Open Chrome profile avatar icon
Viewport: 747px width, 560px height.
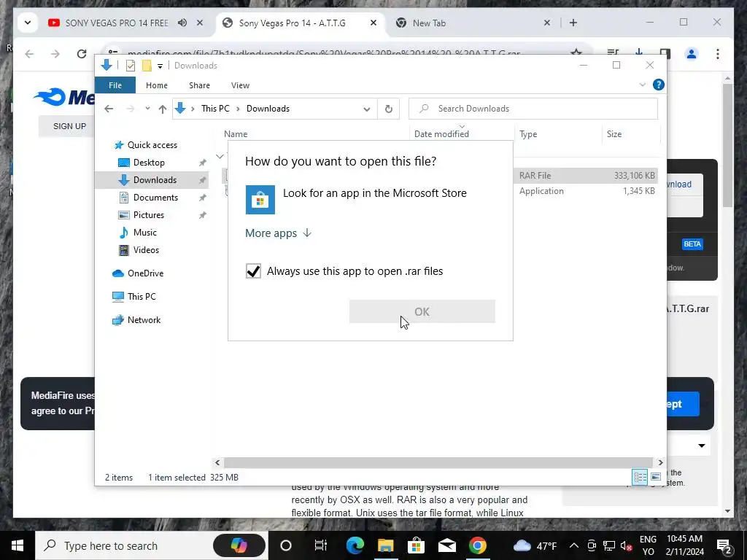(x=692, y=54)
